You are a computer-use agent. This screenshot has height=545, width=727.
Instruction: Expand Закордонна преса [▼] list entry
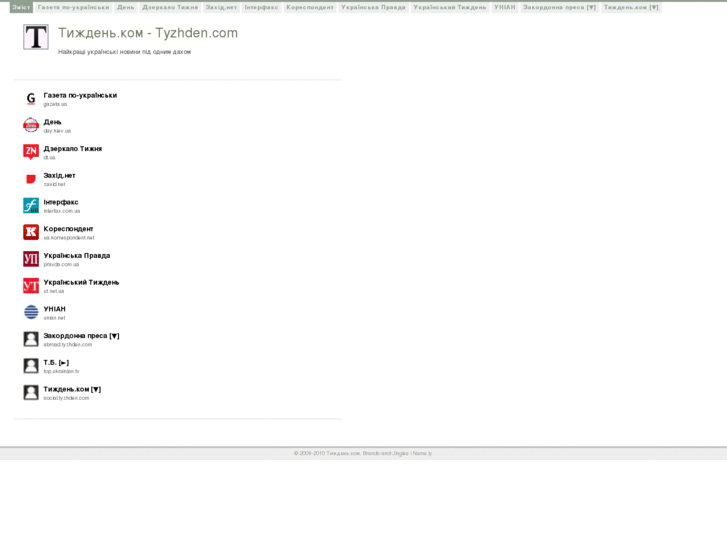point(82,336)
